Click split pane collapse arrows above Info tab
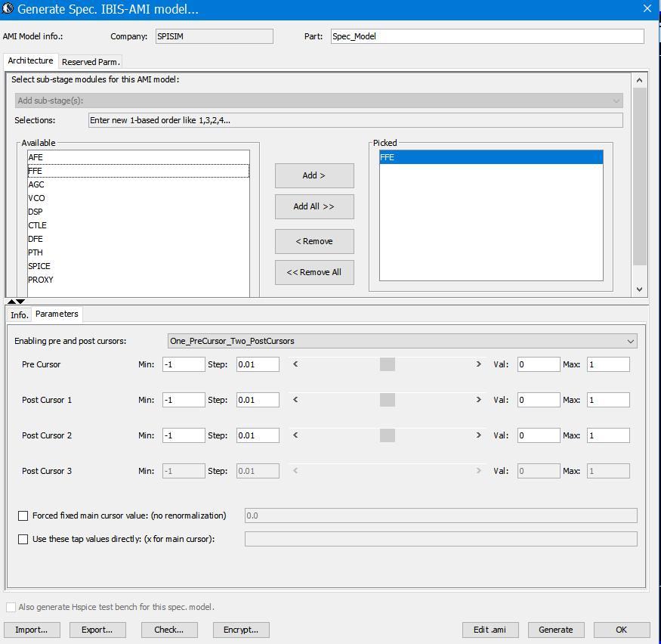This screenshot has height=644, width=661. (x=16, y=302)
